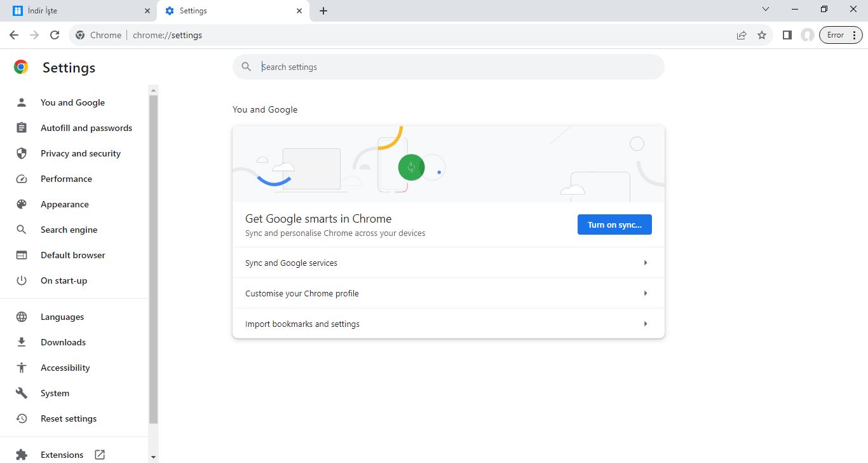The width and height of the screenshot is (868, 463).
Task: Click the Accessibility figure icon
Action: tap(22, 368)
